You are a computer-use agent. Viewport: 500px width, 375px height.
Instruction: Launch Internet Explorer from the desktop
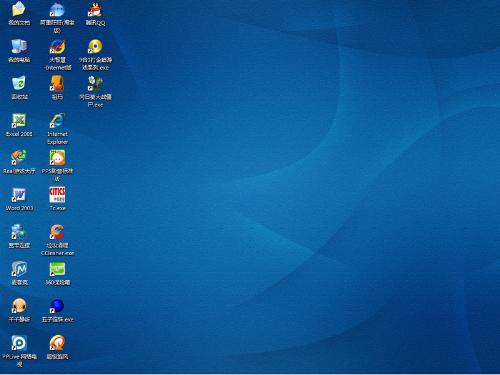(x=57, y=120)
